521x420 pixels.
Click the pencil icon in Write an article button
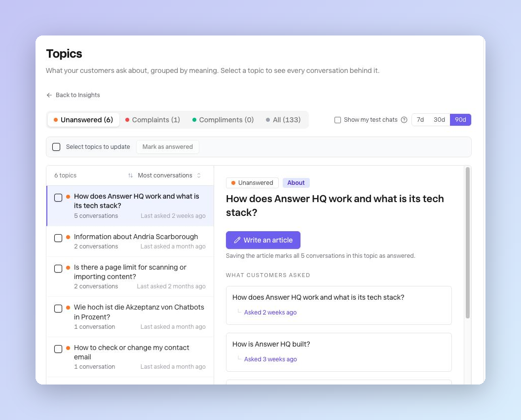[x=237, y=240]
